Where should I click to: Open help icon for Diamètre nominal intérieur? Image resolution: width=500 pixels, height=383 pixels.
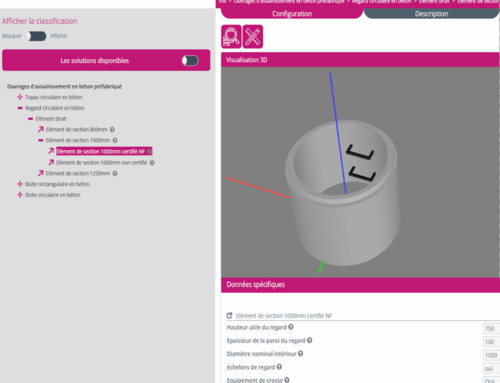tap(301, 354)
